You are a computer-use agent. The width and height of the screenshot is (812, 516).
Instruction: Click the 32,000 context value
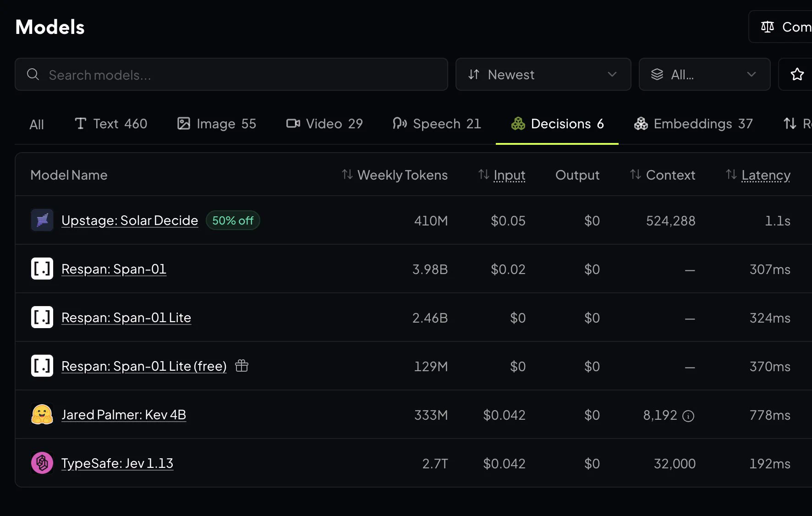[x=675, y=464]
